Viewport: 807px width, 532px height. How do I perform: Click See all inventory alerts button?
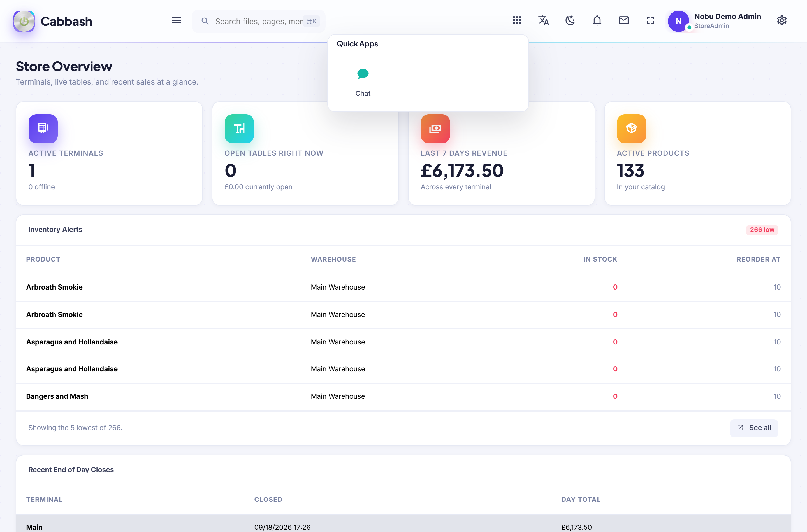tap(754, 428)
